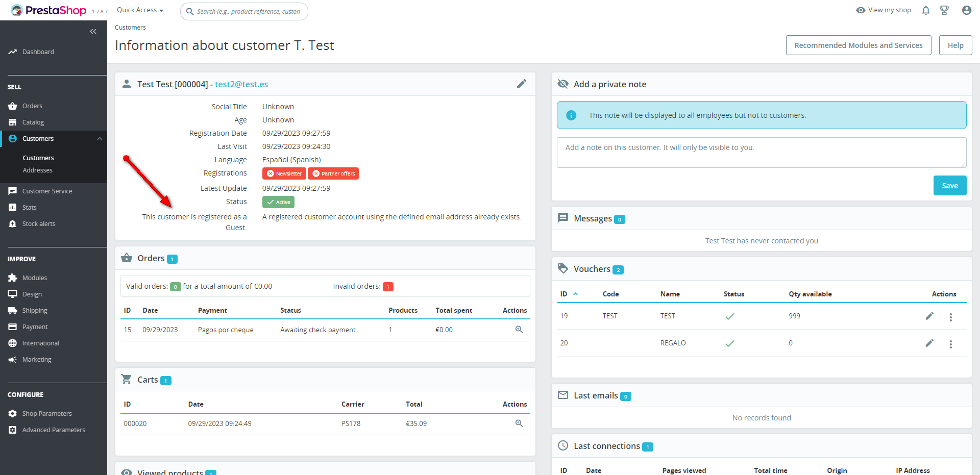Open more actions menu for voucher 19
The image size is (980, 475).
coord(950,317)
